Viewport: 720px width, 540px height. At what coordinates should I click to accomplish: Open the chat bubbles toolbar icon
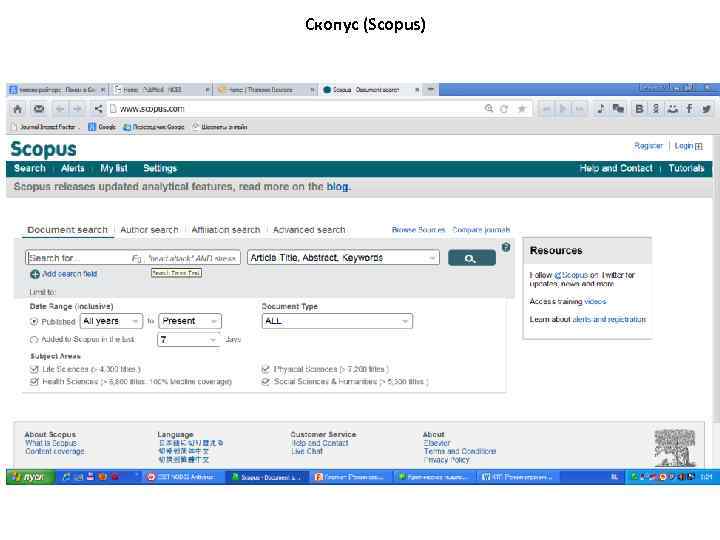619,109
